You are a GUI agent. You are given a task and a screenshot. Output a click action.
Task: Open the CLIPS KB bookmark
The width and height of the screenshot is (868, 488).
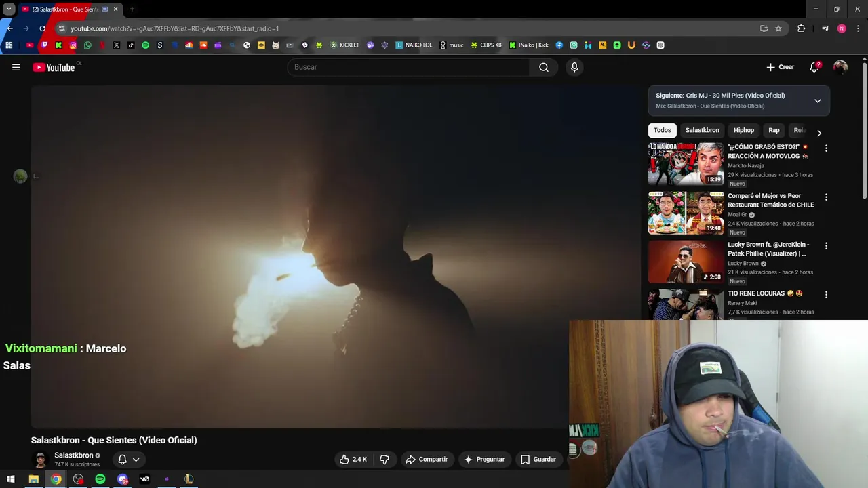click(x=486, y=45)
